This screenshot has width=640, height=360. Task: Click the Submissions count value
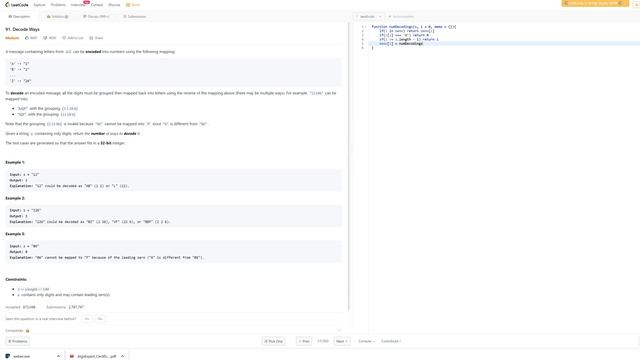(76, 307)
